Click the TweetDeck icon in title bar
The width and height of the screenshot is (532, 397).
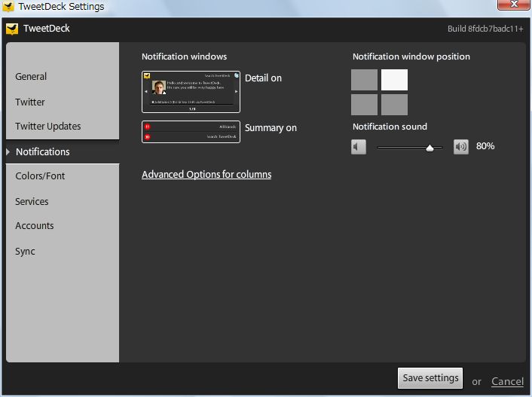pyautogui.click(x=8, y=6)
